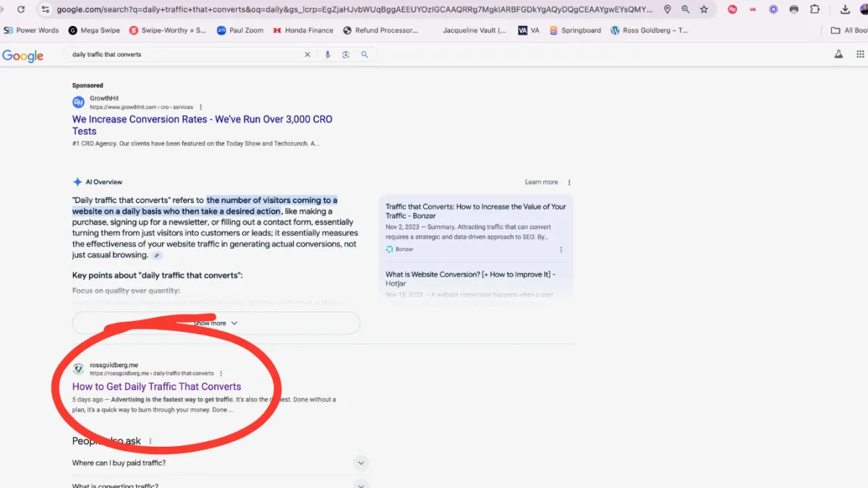Click the rossgoldberg.me result URL line
868x488 pixels.
(x=152, y=374)
